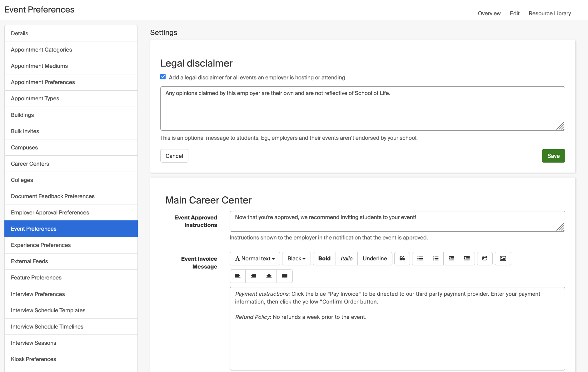Toggle Italic formatting
The image size is (588, 372).
point(346,259)
